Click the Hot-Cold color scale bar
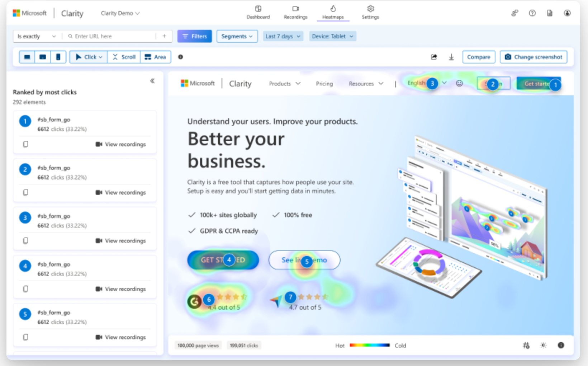Screen dimensions: 588x366 pyautogui.click(x=370, y=345)
